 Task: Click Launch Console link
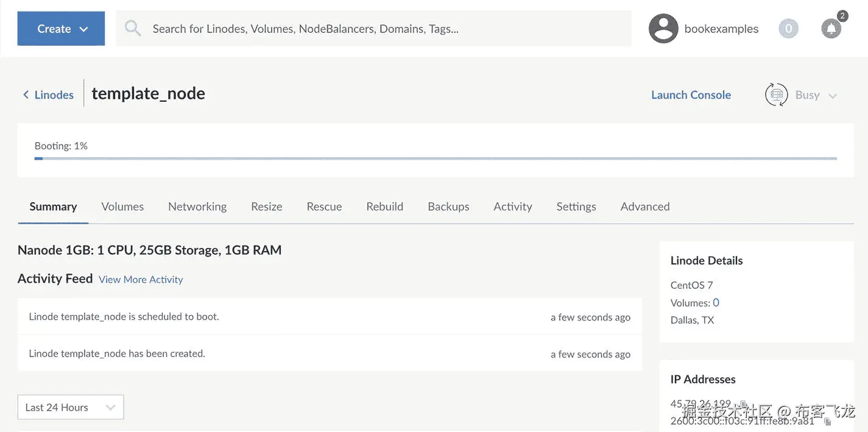[691, 95]
